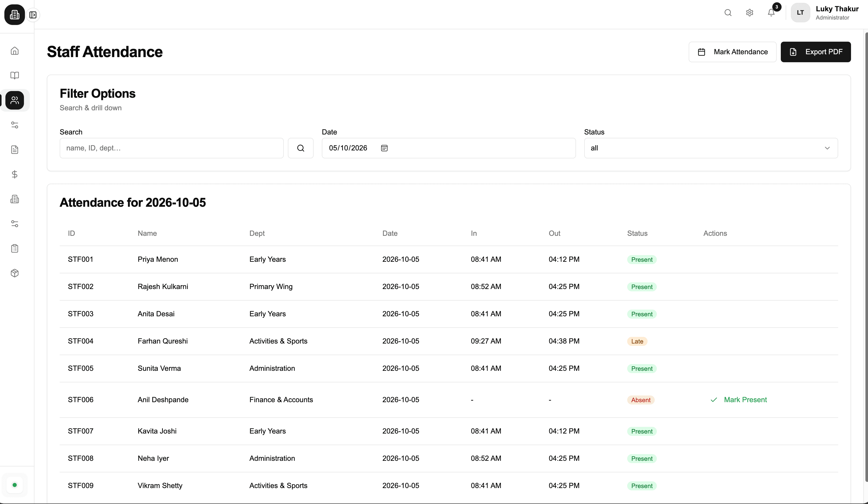
Task: Click the In column header
Action: [x=474, y=233]
